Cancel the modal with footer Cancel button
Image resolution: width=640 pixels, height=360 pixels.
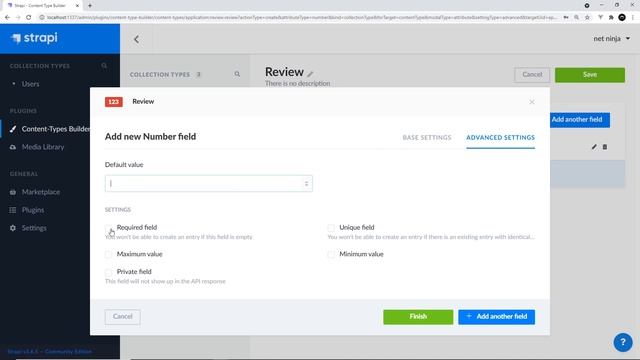[x=122, y=317]
